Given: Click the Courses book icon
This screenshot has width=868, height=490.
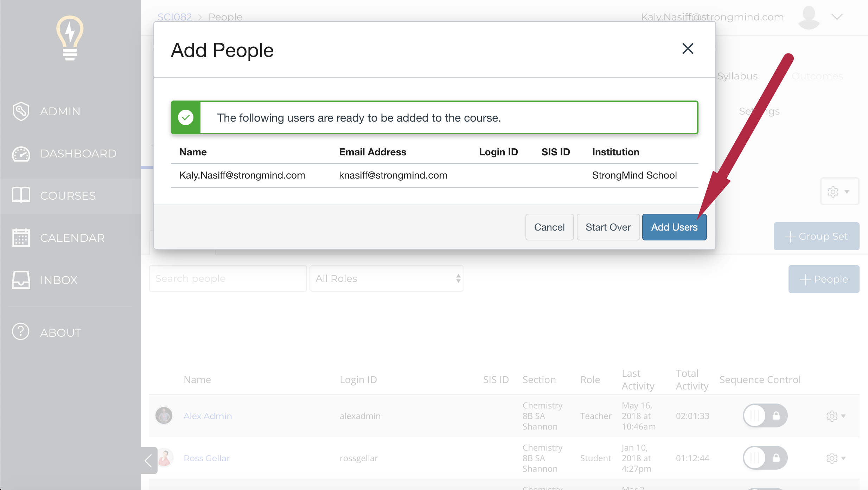Looking at the screenshot, I should point(21,195).
